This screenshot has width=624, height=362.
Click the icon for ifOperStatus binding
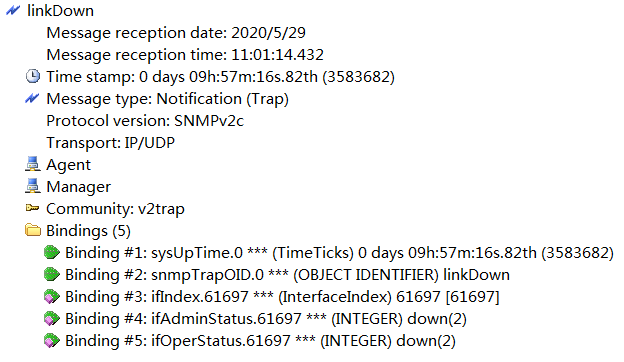[x=51, y=341]
